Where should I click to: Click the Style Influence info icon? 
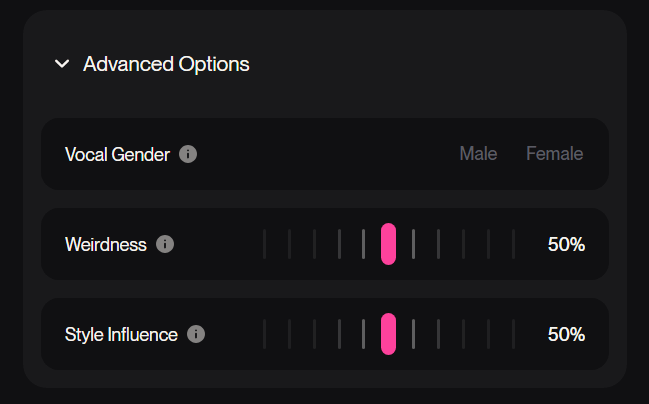(196, 334)
